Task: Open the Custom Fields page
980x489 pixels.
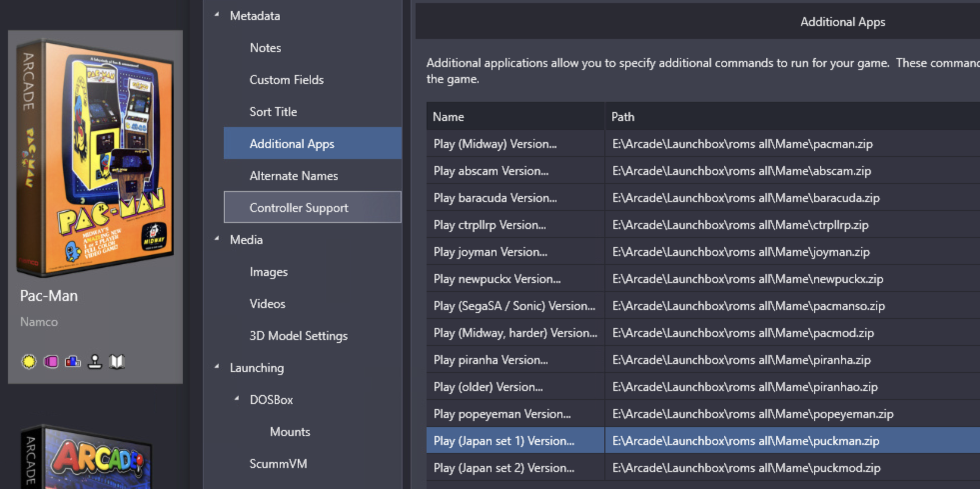Action: tap(287, 80)
